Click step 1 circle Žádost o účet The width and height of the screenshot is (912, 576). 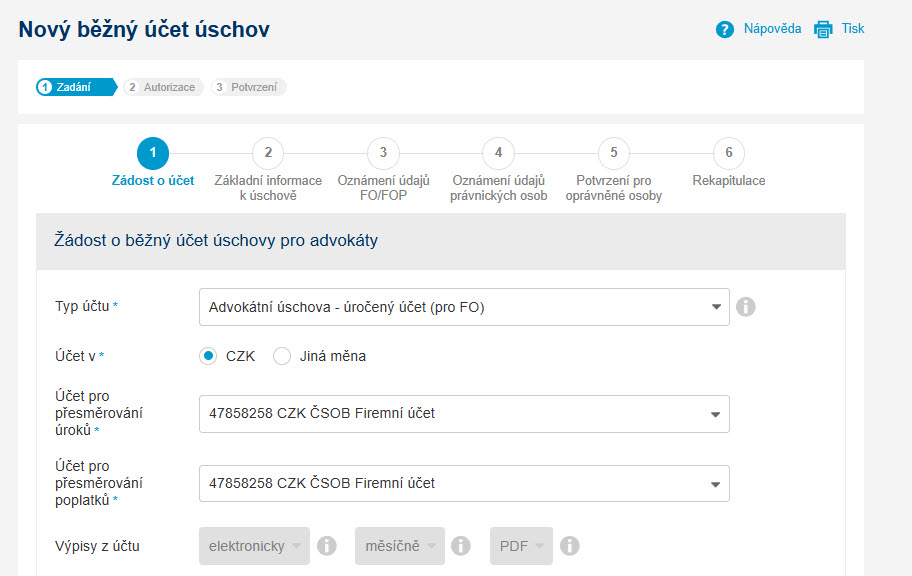pyautogui.click(x=153, y=153)
